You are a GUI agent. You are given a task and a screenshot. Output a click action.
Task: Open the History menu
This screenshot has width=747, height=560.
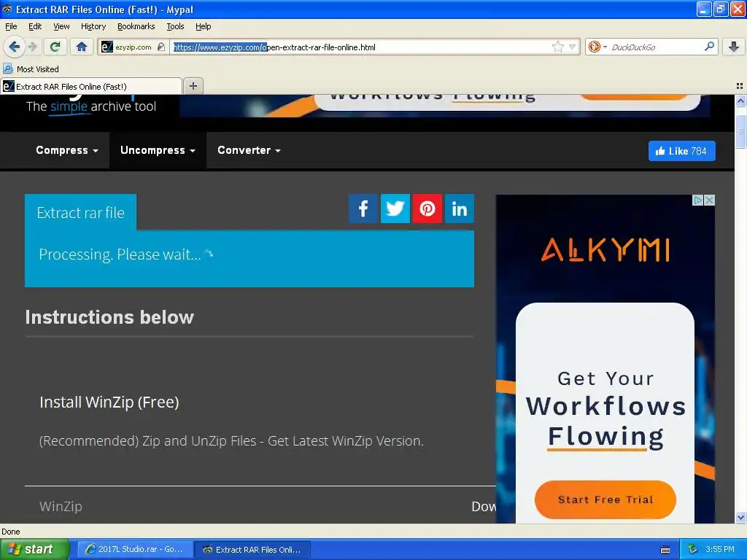[93, 26]
